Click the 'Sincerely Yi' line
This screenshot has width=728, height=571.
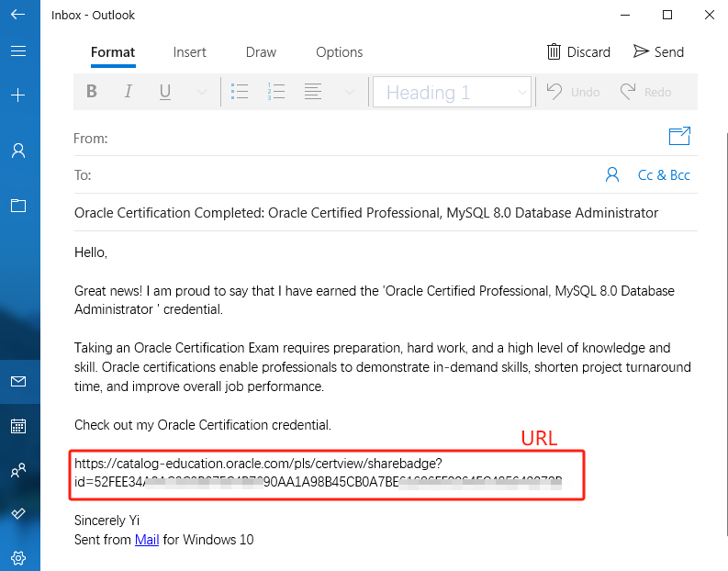106,521
